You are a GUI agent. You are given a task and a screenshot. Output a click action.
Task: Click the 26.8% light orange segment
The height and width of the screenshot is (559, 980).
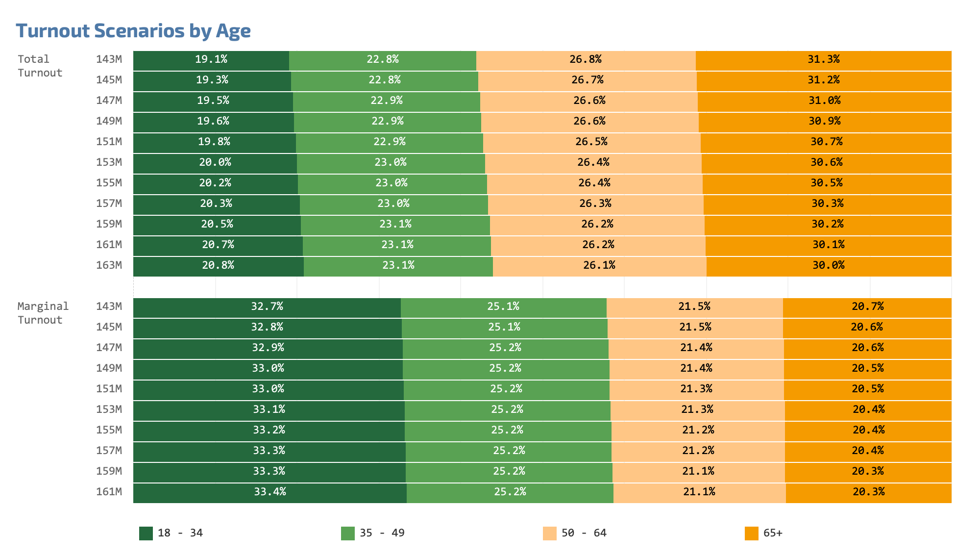click(586, 60)
